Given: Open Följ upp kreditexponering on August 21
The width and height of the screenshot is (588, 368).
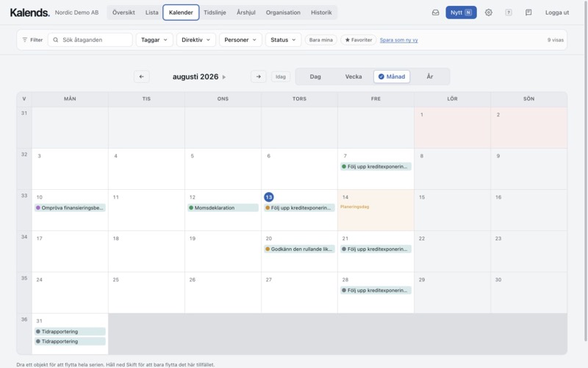Looking at the screenshot, I should 376,249.
